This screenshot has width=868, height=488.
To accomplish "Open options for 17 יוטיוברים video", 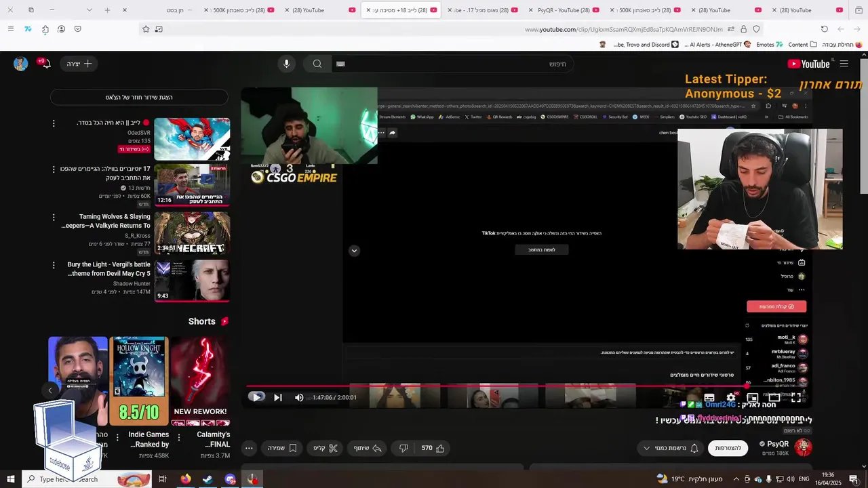I will 54,169.
